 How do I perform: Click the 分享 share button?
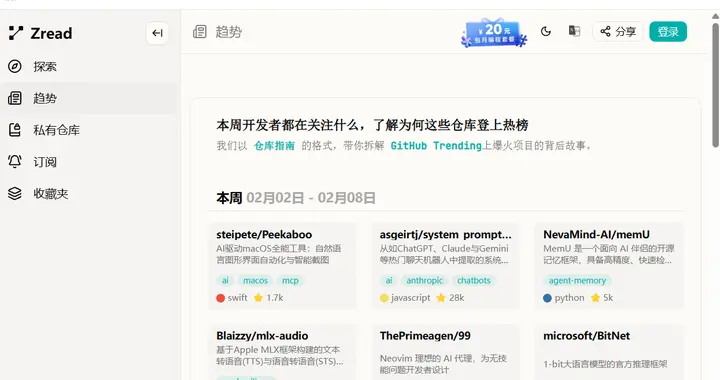pyautogui.click(x=618, y=32)
